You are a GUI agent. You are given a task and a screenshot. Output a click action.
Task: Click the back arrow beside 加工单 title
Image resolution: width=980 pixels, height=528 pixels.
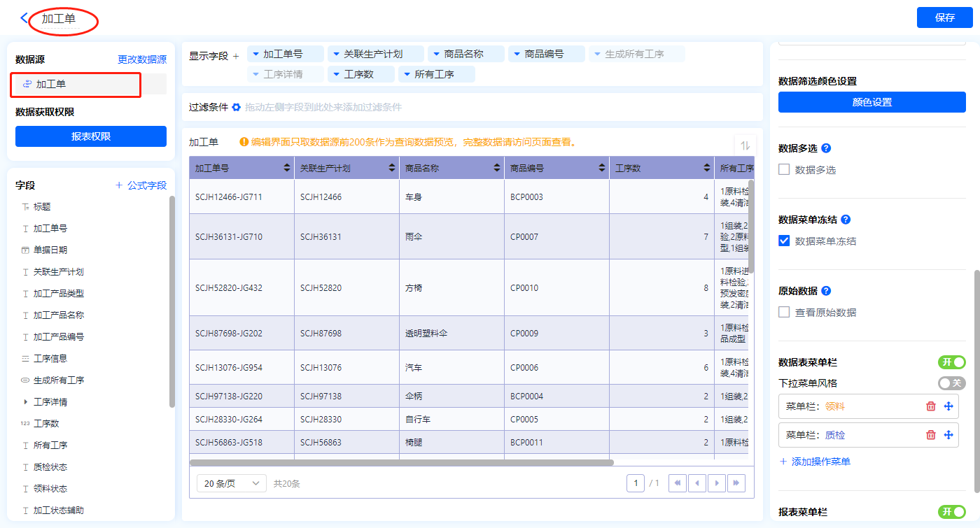click(25, 18)
